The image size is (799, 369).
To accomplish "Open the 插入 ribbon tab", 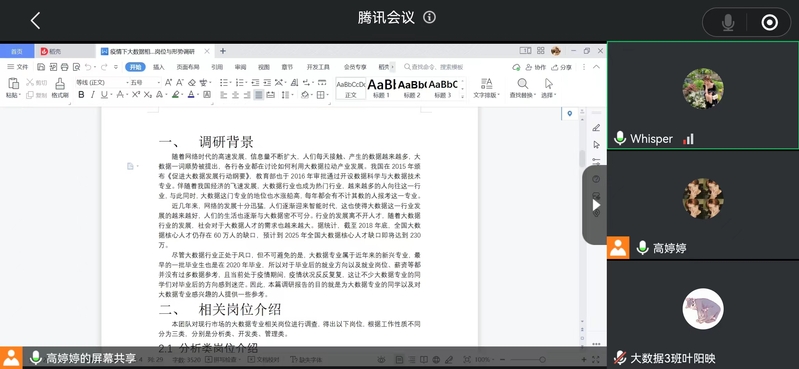I will click(159, 67).
